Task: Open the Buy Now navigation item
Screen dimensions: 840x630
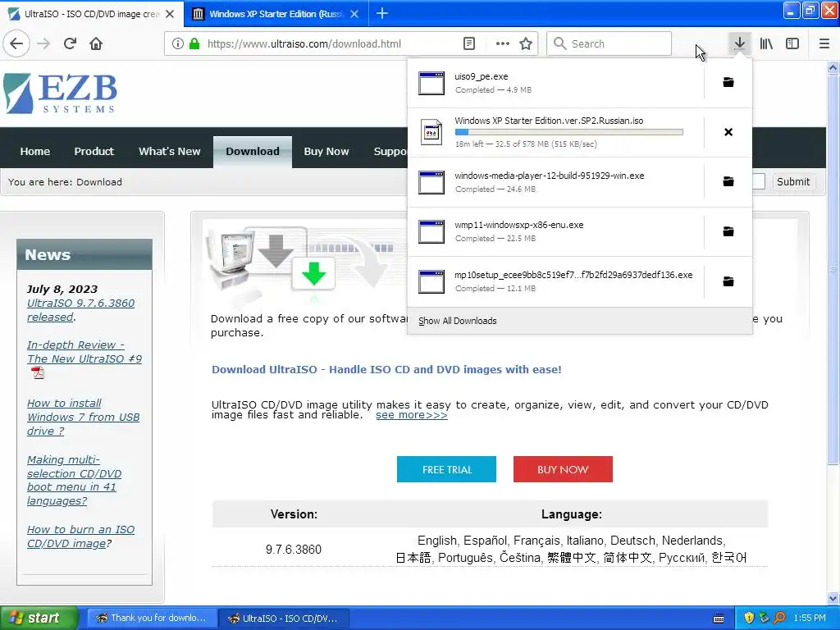Action: coord(326,152)
